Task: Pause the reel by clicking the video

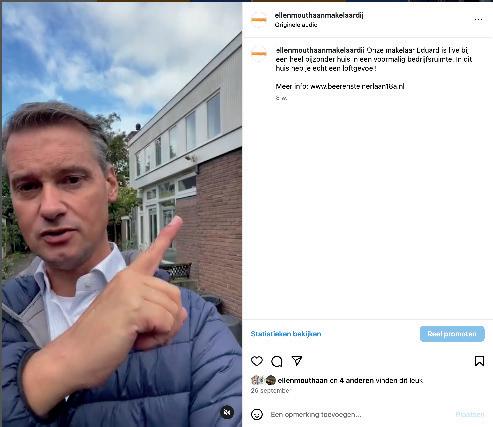Action: point(122,213)
